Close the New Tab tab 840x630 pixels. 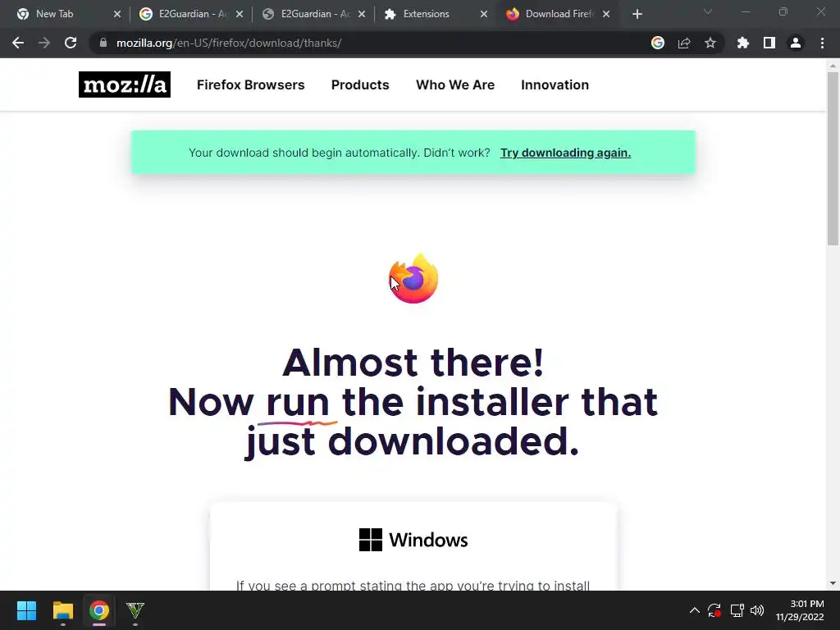coord(117,15)
